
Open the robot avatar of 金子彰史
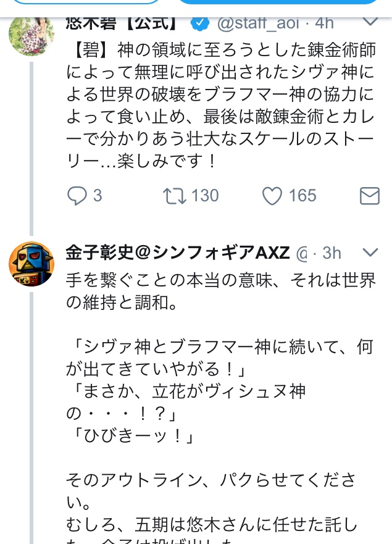[31, 264]
